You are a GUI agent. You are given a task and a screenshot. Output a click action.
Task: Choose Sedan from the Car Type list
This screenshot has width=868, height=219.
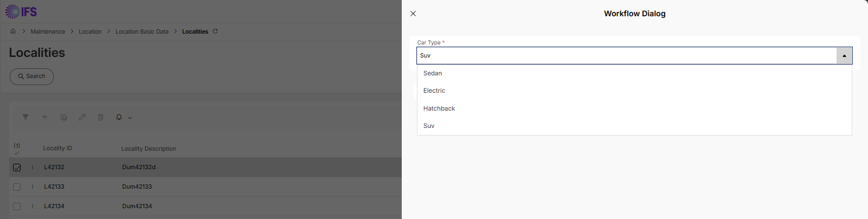634,73
